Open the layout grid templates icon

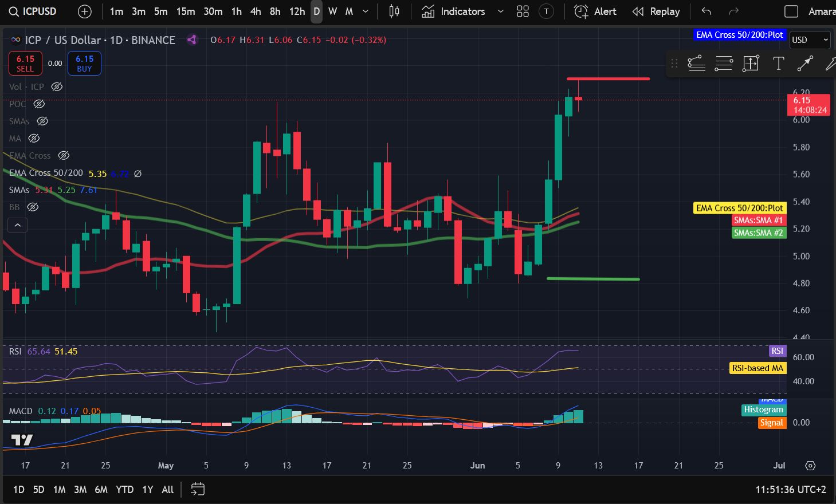pos(523,11)
